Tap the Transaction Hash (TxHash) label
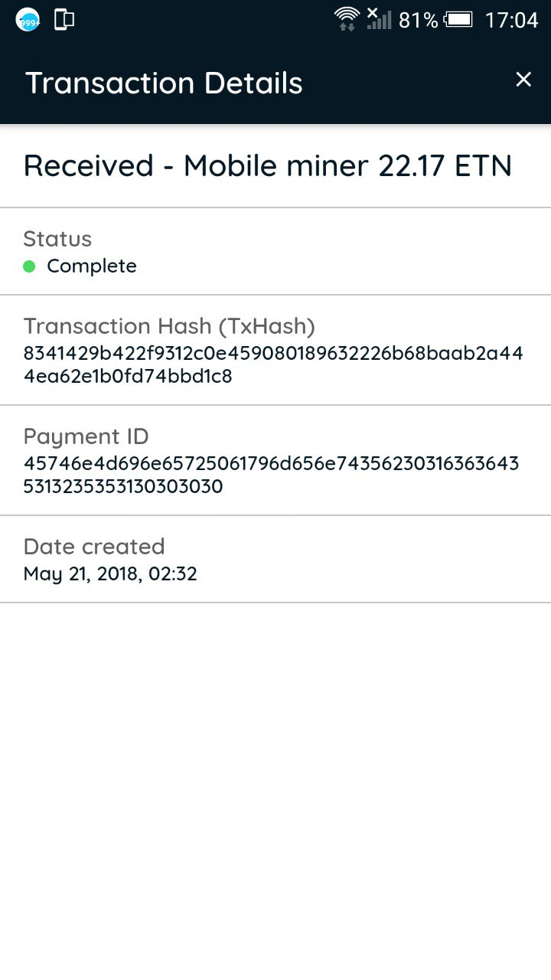551x980 pixels. click(169, 326)
